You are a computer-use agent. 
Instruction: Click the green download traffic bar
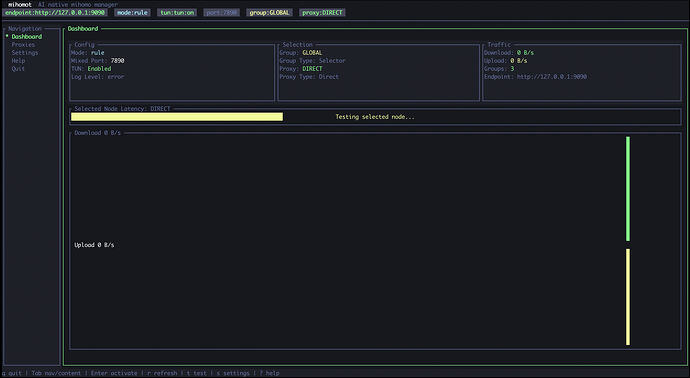(628, 189)
